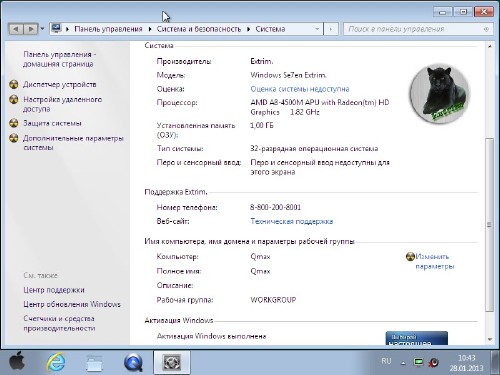Click the QuickTime-style player taskbar icon
Viewport: 500px width, 375px height.
133,363
